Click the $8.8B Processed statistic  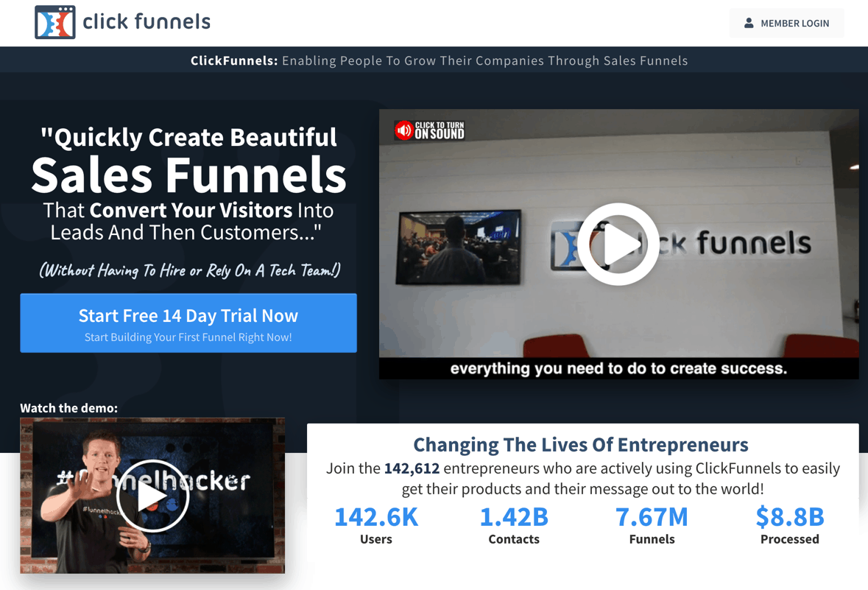tap(790, 525)
